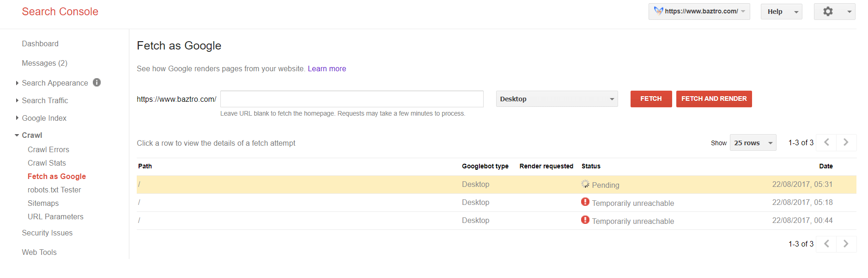Open the Pending fetch row from 05:31
Image resolution: width=868 pixels, height=278 pixels.
pos(496,184)
